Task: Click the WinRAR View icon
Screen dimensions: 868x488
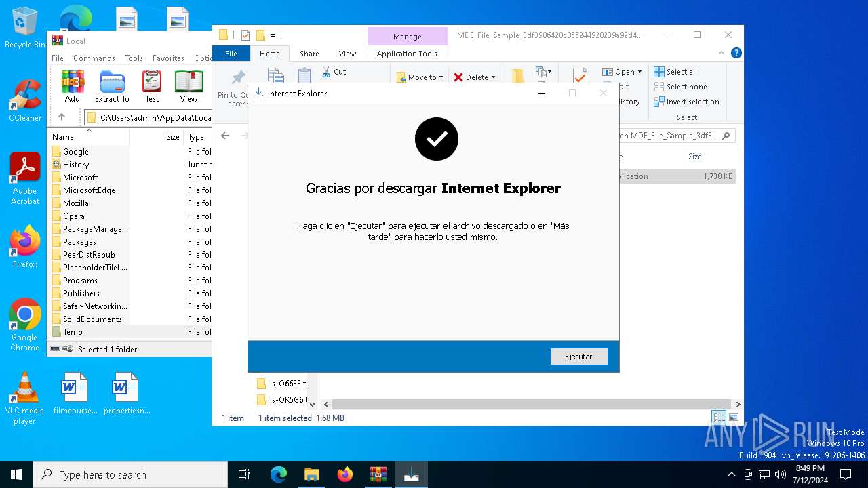Action: [189, 87]
